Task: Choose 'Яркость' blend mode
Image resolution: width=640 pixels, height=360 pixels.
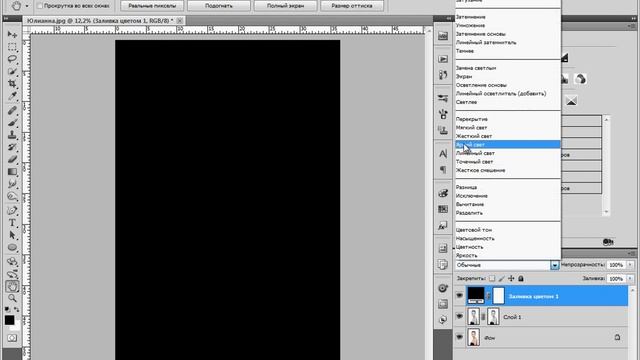Action: (466, 255)
